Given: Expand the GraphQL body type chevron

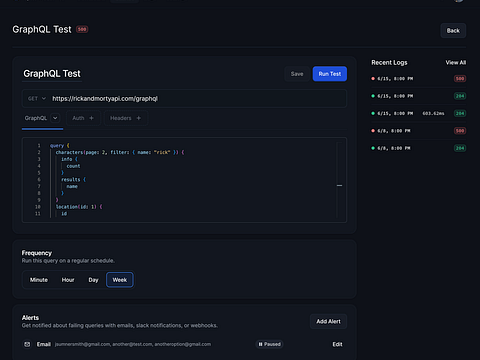Looking at the screenshot, I should 55,118.
